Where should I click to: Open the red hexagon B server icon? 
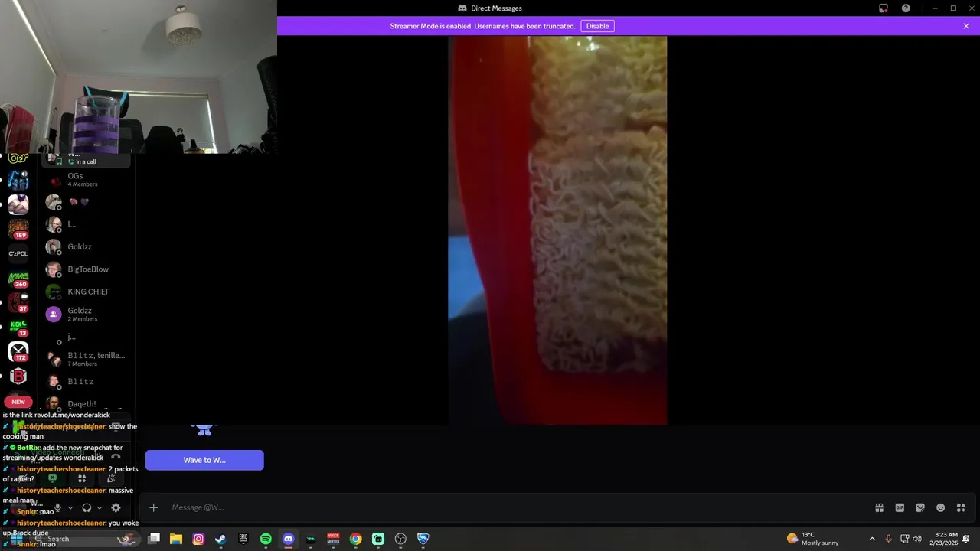[x=18, y=376]
